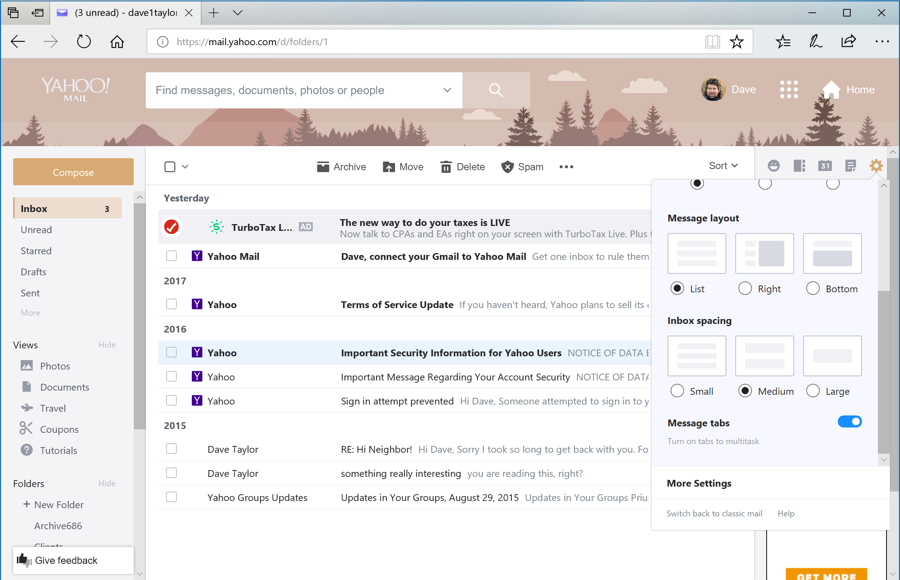Open the Settings gear icon
900x580 pixels.
click(876, 166)
